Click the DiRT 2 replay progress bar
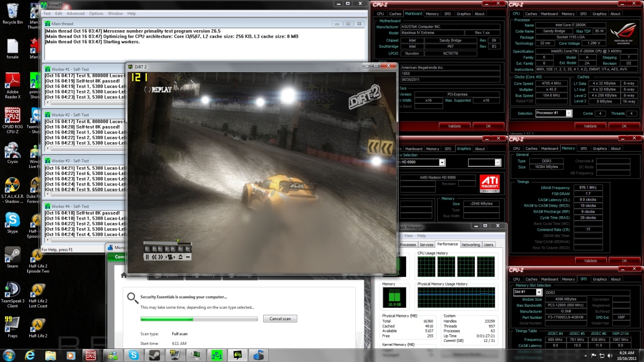 point(168,243)
